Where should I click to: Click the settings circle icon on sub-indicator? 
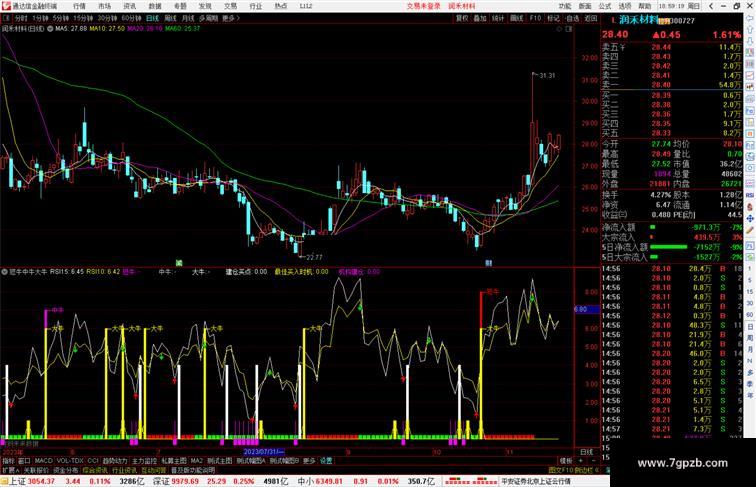(5, 272)
